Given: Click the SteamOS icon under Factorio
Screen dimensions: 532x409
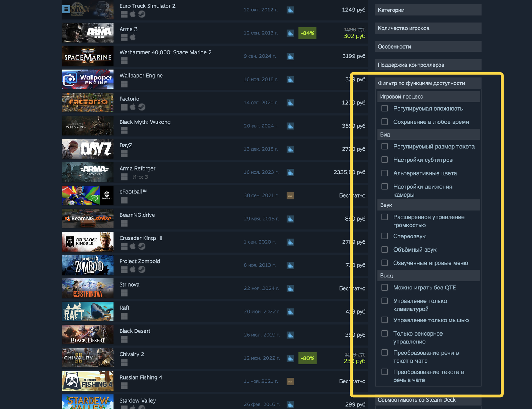Looking at the screenshot, I should coord(142,107).
